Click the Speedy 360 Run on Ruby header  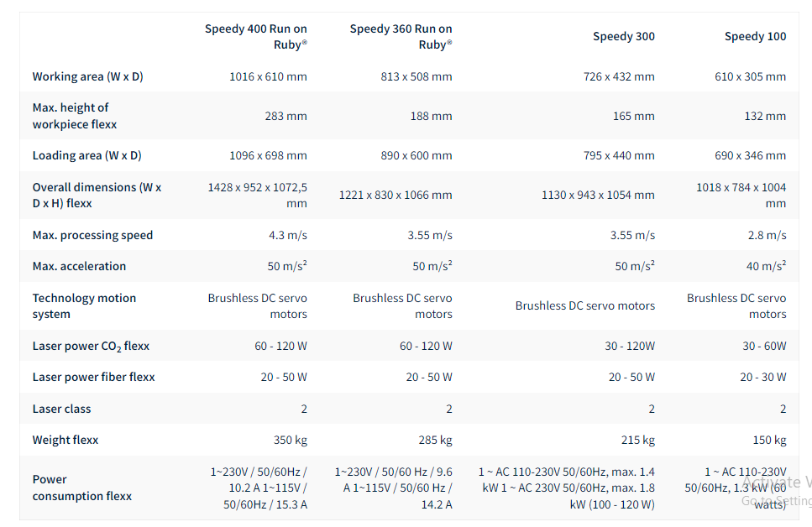click(401, 37)
